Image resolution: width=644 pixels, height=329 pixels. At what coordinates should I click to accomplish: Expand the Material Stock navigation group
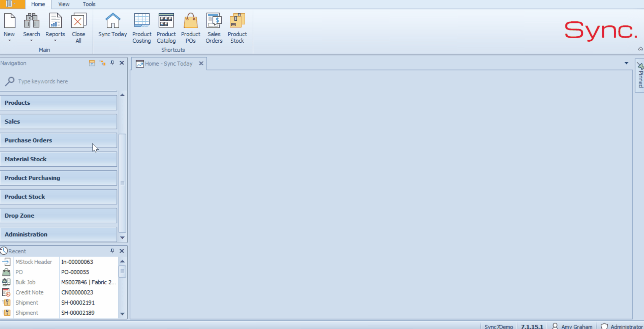59,159
